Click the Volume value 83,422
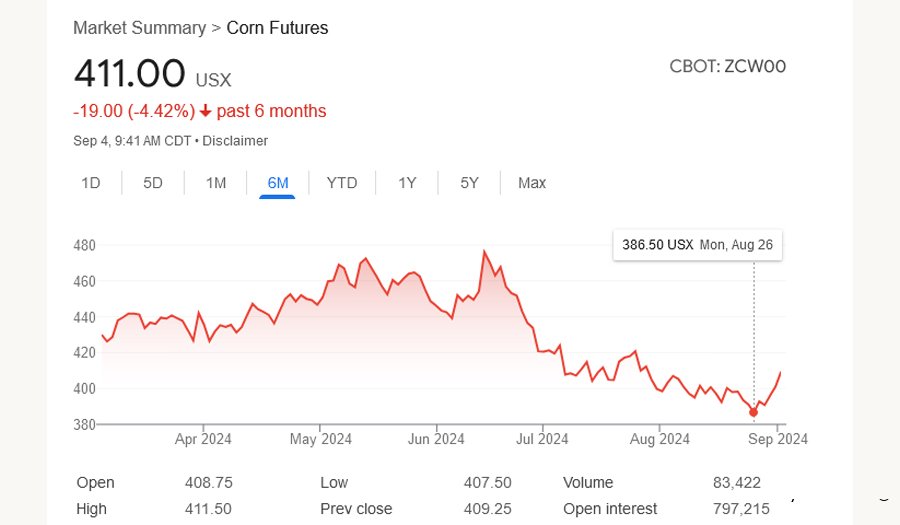The width and height of the screenshot is (900, 525). 737,483
